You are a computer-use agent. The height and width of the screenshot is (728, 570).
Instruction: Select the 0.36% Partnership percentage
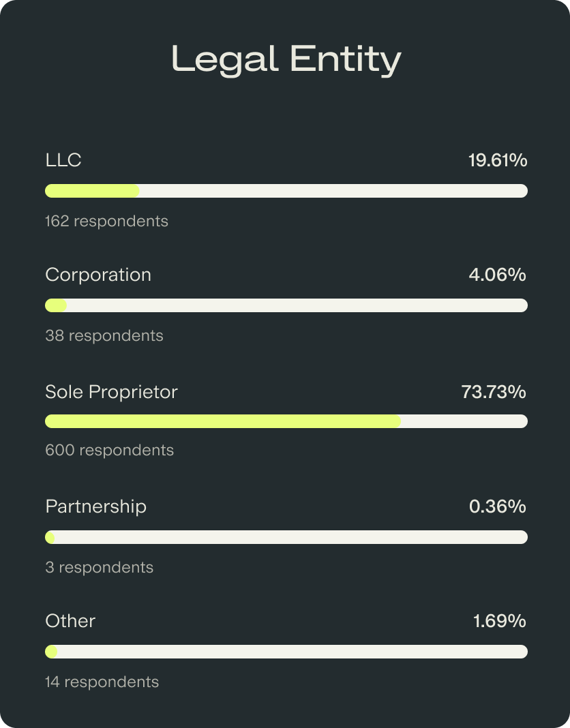[497, 506]
